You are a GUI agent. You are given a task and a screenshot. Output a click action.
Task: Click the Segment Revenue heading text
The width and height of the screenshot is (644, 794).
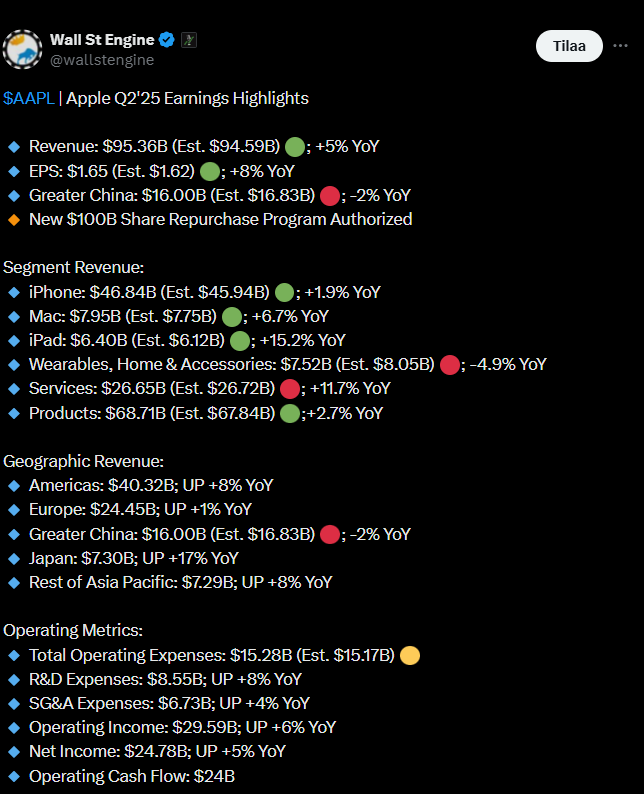coord(73,268)
